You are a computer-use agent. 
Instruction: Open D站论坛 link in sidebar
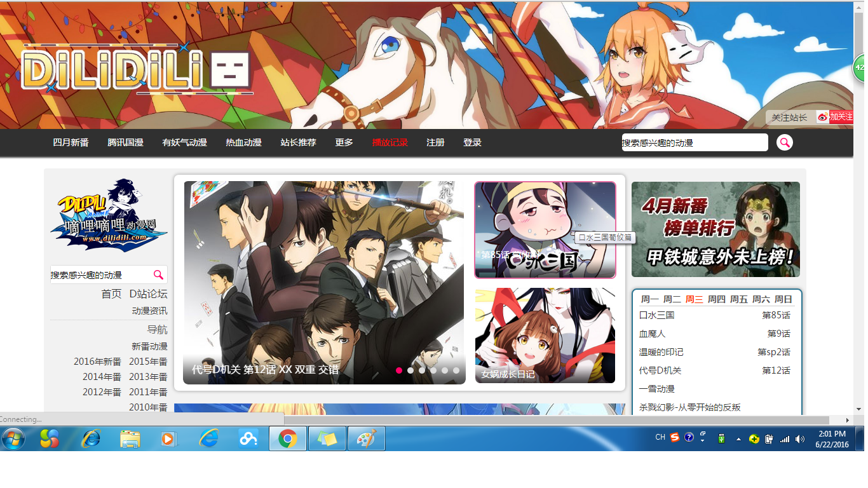coord(148,294)
